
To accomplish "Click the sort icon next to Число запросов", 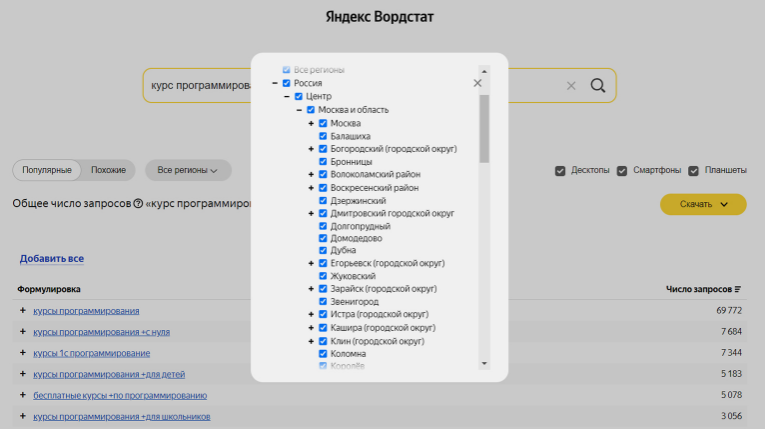I will [738, 289].
